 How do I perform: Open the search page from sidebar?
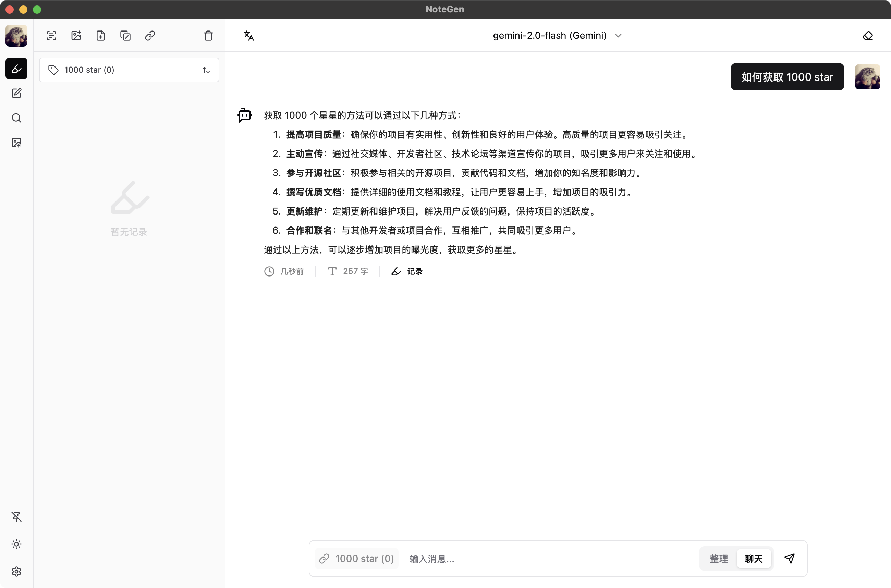coord(16,118)
